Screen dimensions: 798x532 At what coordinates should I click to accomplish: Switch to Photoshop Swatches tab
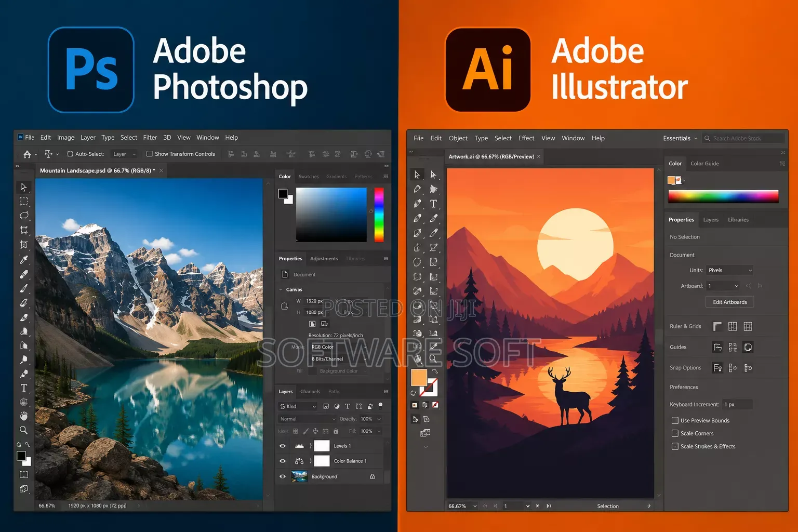309,177
